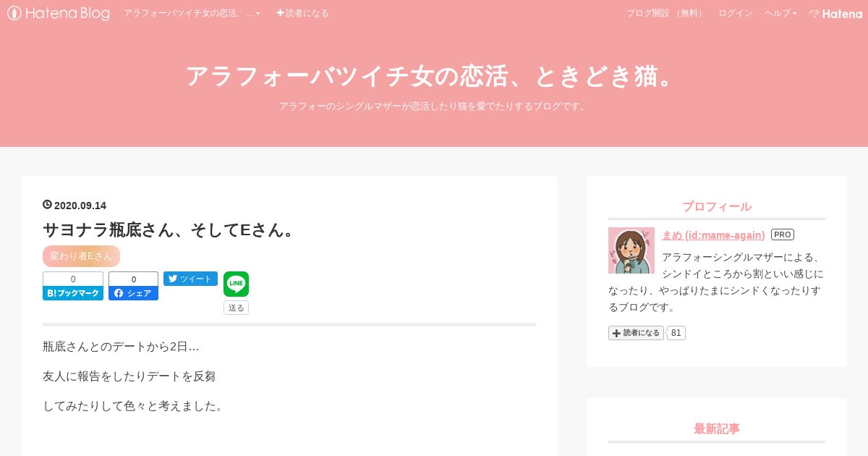Click 読者になる in the top navigation bar
This screenshot has width=868, height=456.
click(x=303, y=13)
